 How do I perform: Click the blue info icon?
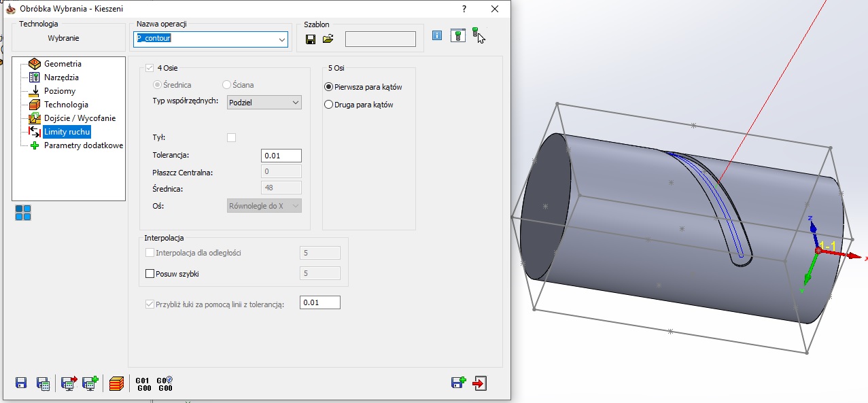pos(437,36)
